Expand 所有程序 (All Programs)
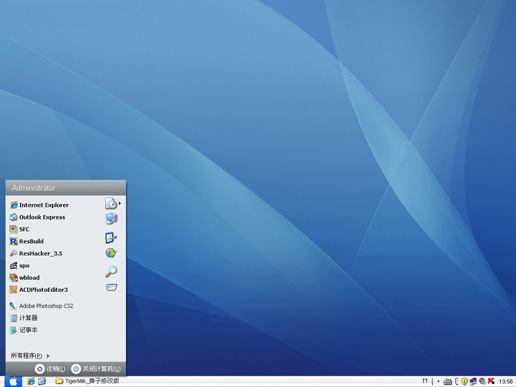The image size is (516, 387). (30, 355)
